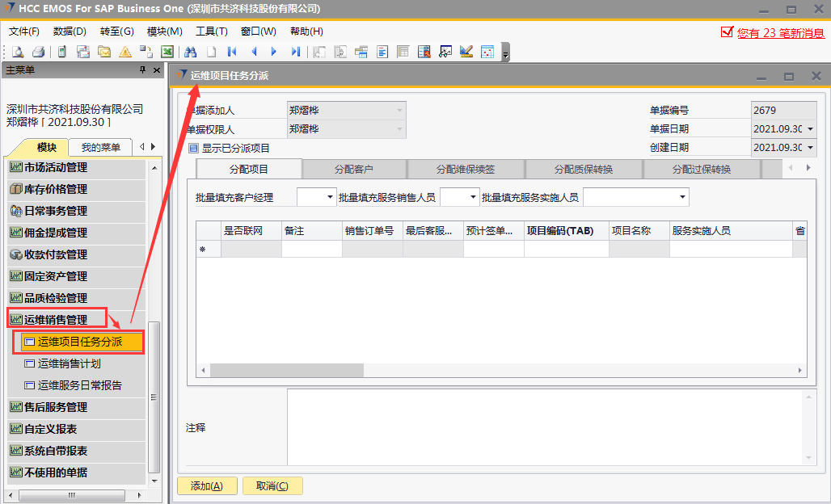Jump to last record arrow icon
The image size is (831, 504).
coord(295,52)
